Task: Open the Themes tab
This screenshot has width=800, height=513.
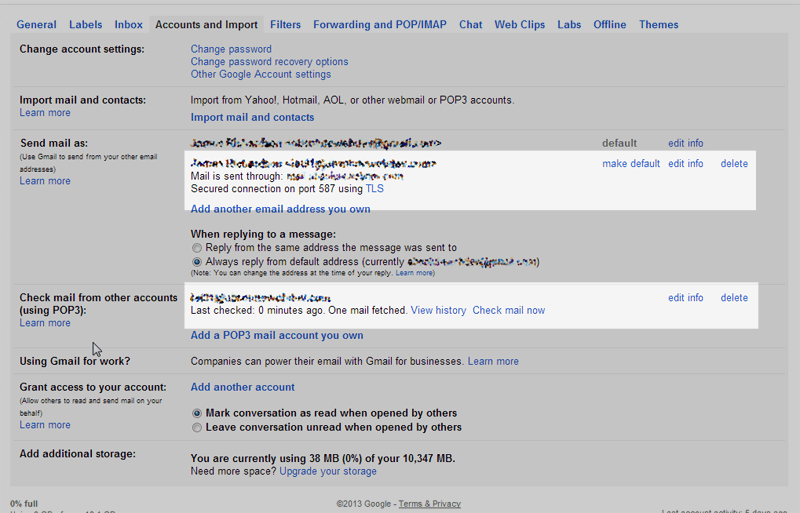Action: [659, 25]
